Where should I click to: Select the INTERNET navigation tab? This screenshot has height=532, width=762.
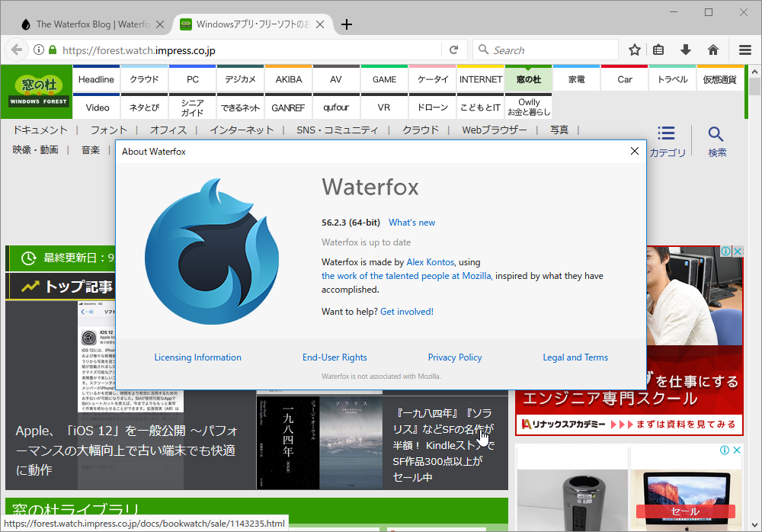click(480, 79)
